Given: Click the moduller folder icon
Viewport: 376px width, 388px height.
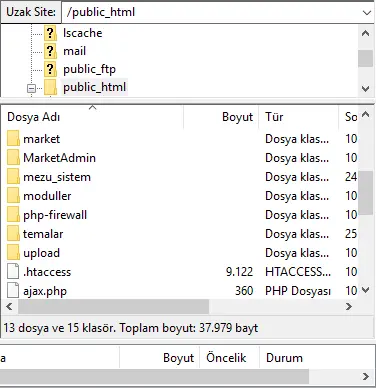Looking at the screenshot, I should (13, 196).
